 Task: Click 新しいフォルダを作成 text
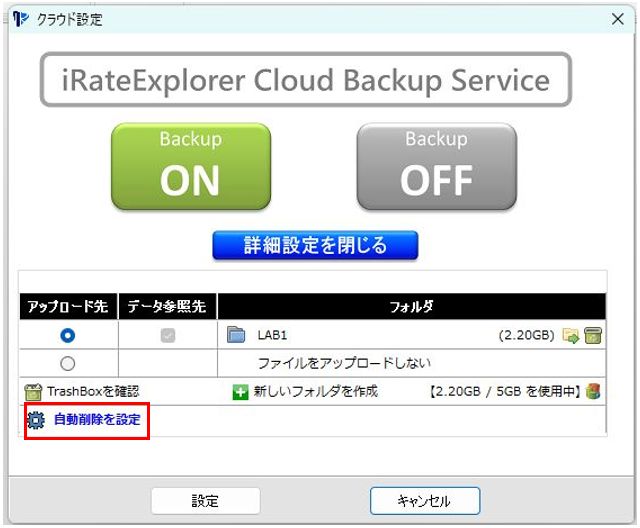pyautogui.click(x=316, y=392)
